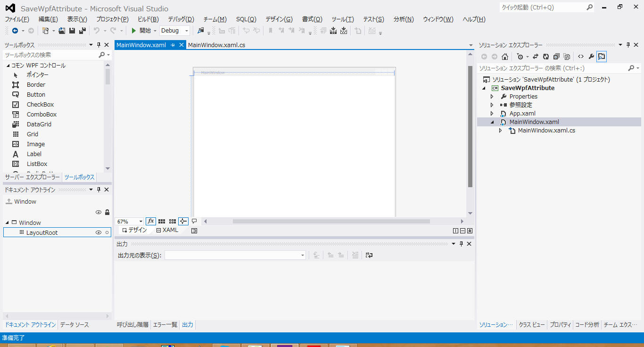Select the Label control in the toolbox
Image resolution: width=644 pixels, height=347 pixels.
point(34,154)
